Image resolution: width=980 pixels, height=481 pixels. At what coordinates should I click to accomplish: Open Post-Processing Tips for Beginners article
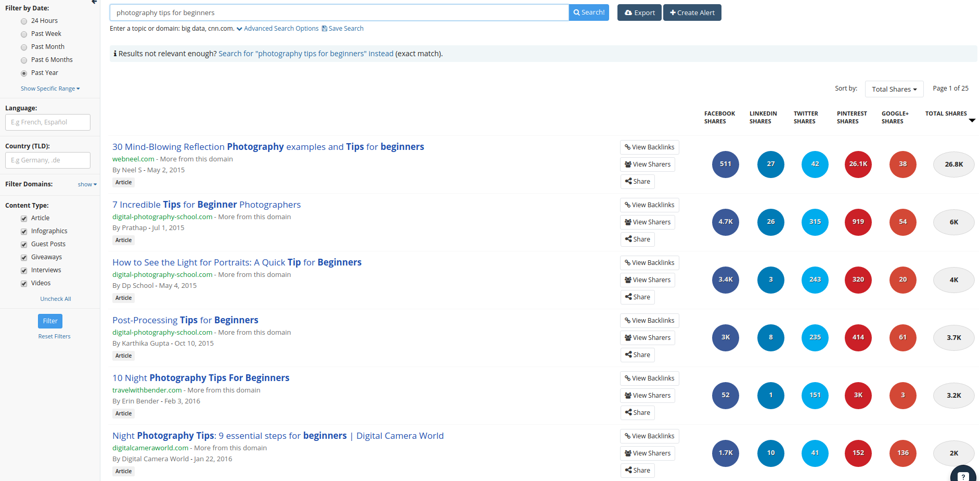tap(185, 320)
